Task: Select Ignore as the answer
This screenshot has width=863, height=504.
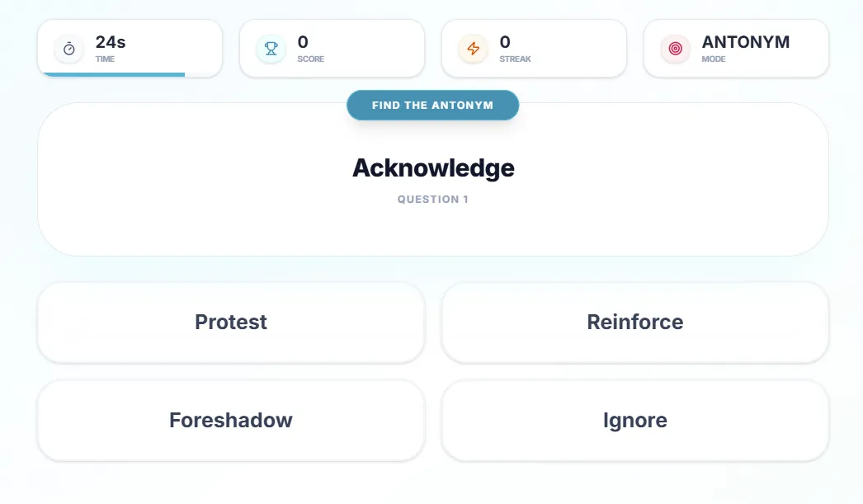Action: click(635, 421)
